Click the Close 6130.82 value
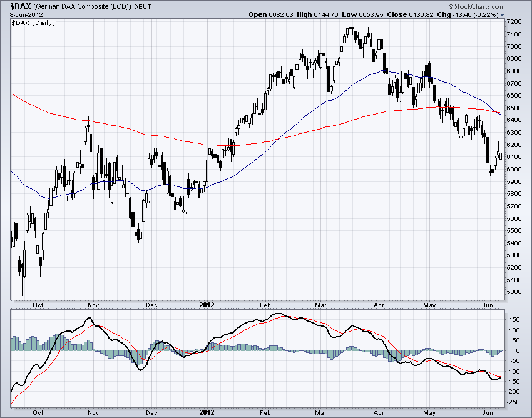532x418 pixels. point(410,14)
